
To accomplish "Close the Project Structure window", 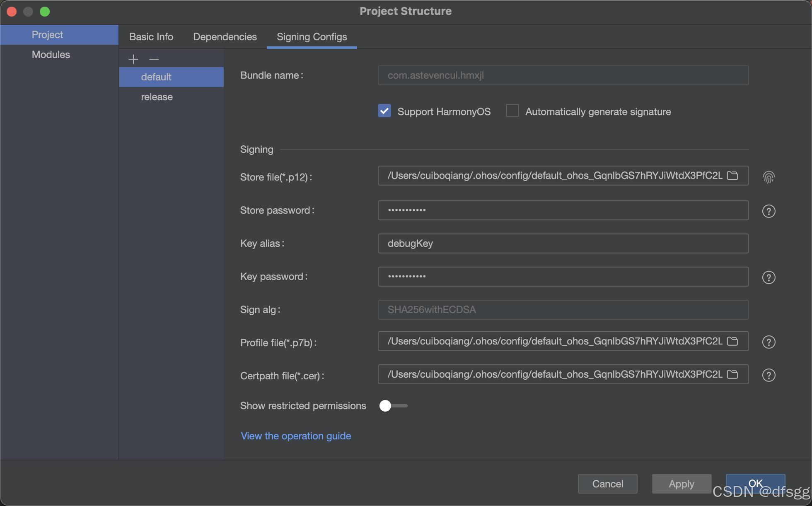I will tap(12, 12).
